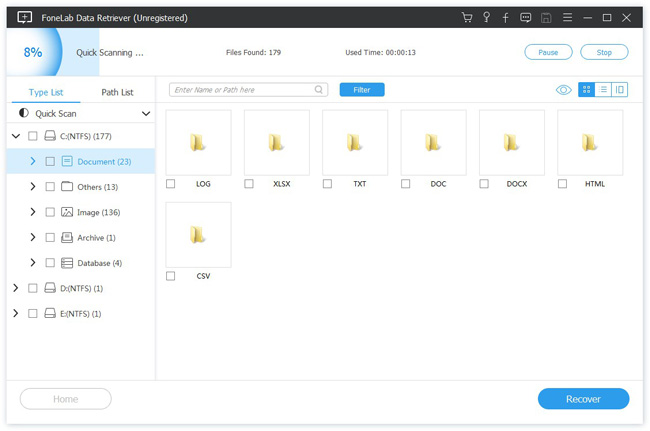The height and width of the screenshot is (431, 650).
Task: Click the Document category icon
Action: click(x=67, y=161)
